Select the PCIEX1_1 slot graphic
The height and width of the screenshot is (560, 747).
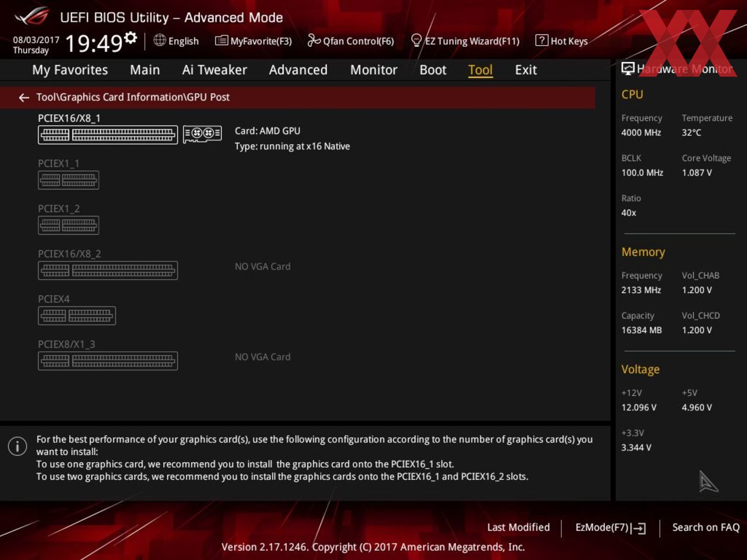coord(69,180)
